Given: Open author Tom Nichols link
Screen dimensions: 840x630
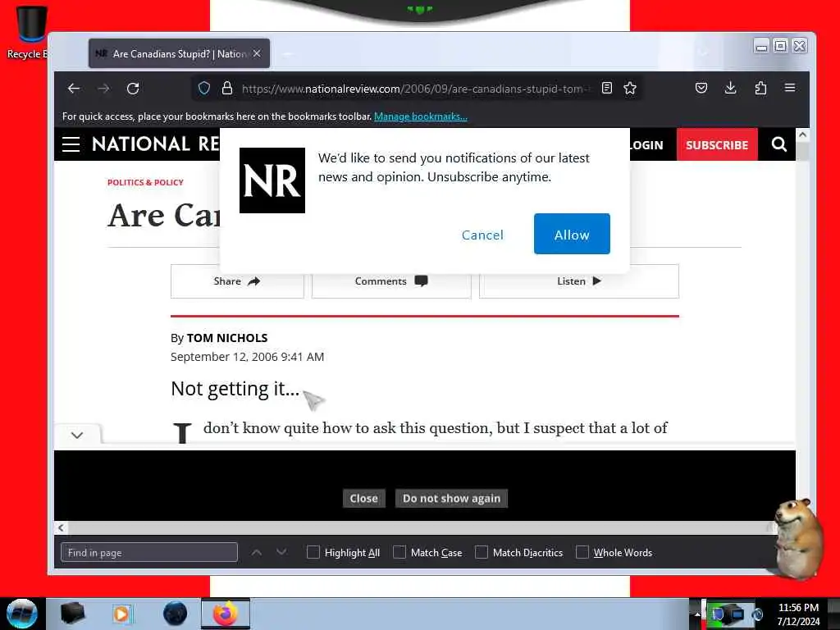Looking at the screenshot, I should point(227,338).
